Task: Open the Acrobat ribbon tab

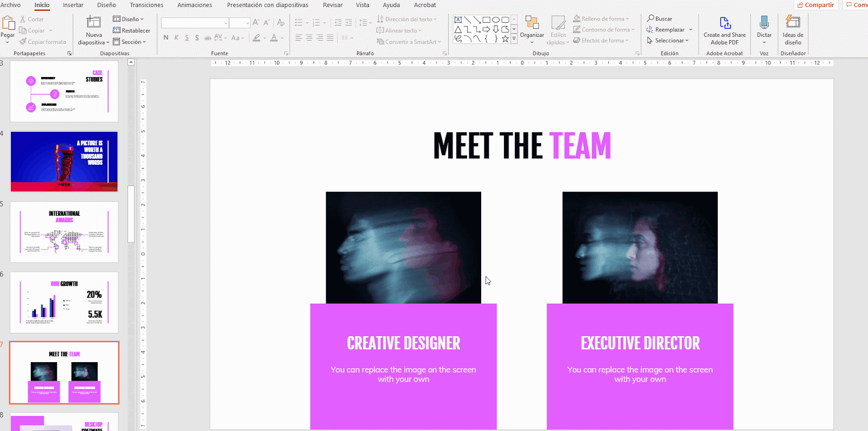Action: pyautogui.click(x=425, y=5)
